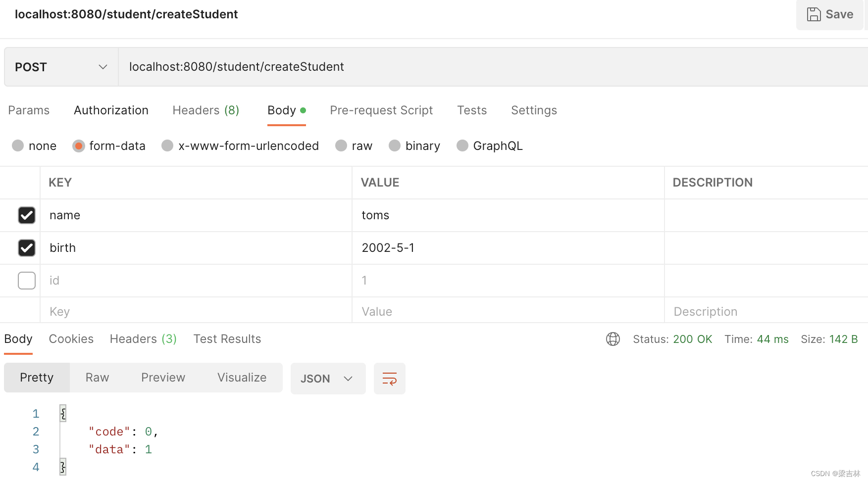The image size is (868, 482).
Task: Click the globe network icon
Action: (613, 339)
